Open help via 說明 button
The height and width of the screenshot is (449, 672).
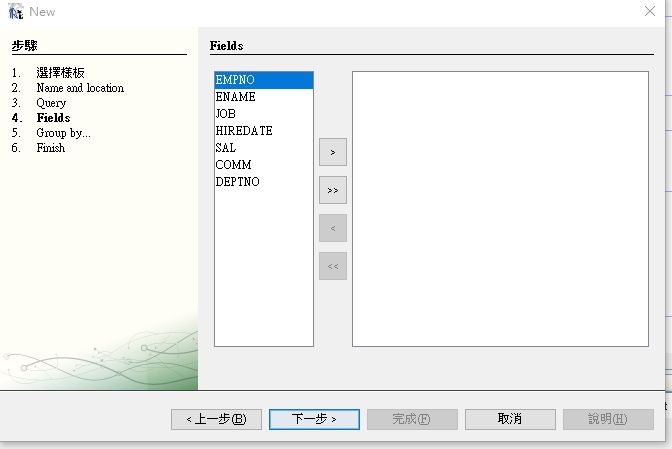[x=608, y=419]
